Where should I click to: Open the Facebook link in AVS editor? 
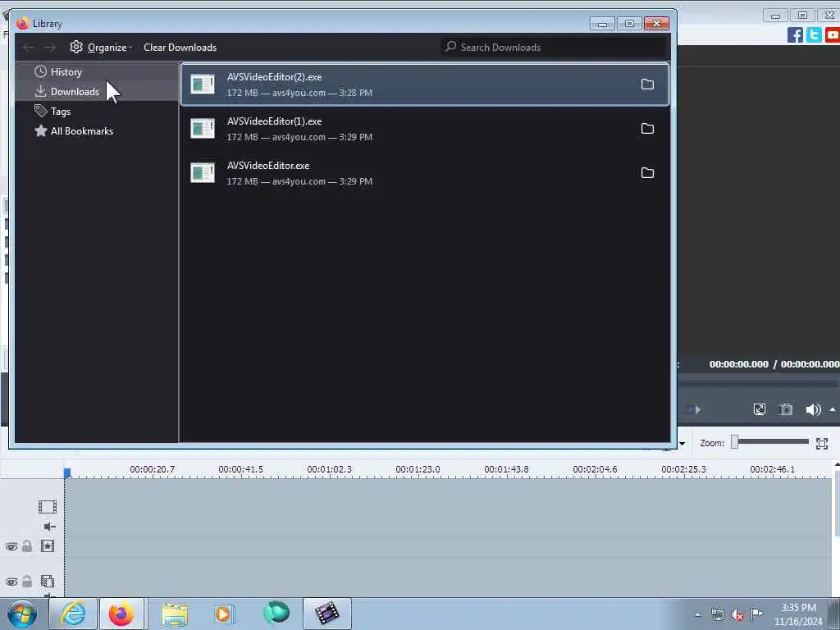[795, 34]
